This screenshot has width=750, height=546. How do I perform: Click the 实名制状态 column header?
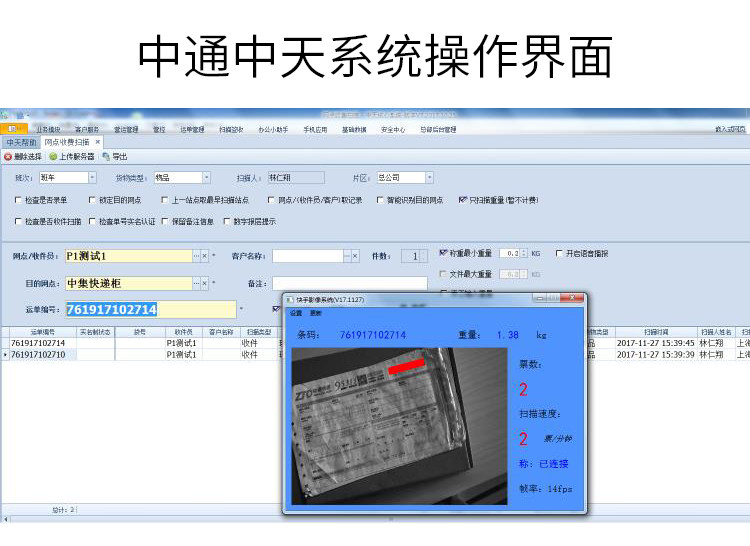[x=95, y=332]
